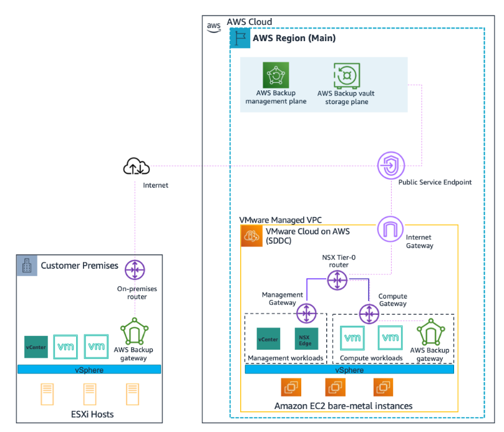The width and height of the screenshot is (504, 432).
Task: Click the NSX Tier-0 router icon
Action: 337,280
